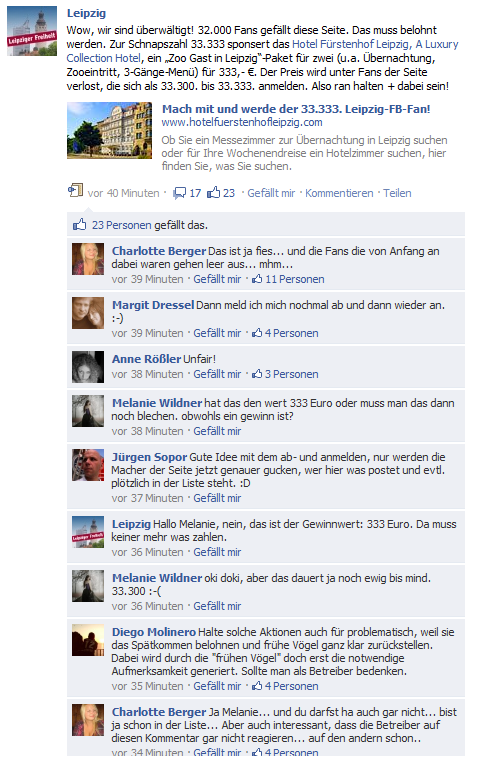Open www.hotelfuerstenhofleipzig.com URL
This screenshot has width=479, height=758.
(x=242, y=122)
